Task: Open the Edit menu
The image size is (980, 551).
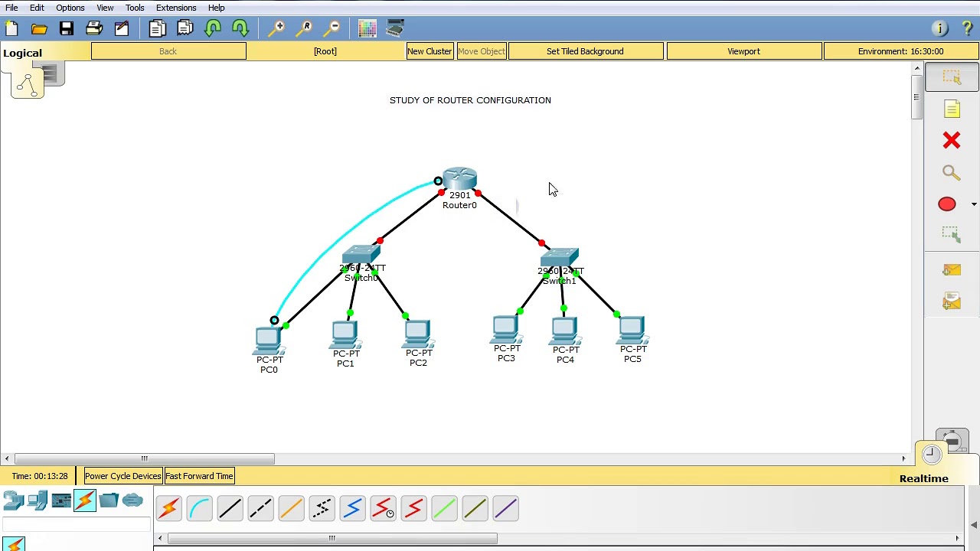Action: 37,8
